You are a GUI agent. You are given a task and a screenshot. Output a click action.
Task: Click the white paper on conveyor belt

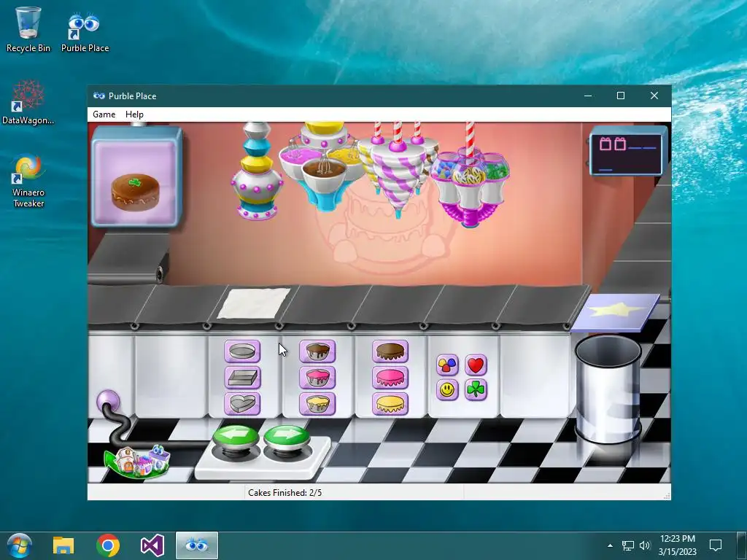254,303
